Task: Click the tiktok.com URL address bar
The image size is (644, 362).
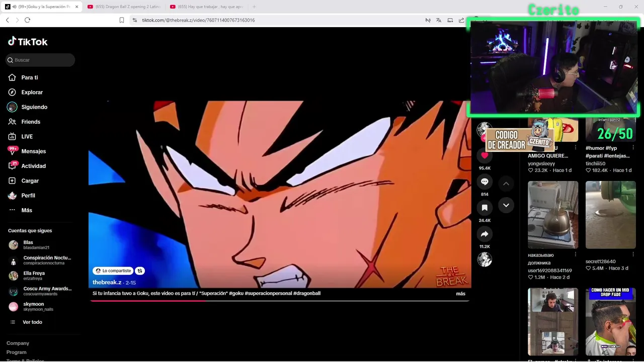Action: [277, 20]
